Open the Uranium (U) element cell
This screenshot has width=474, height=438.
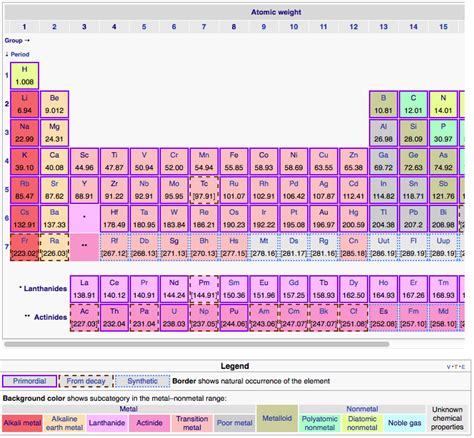pos(174,318)
